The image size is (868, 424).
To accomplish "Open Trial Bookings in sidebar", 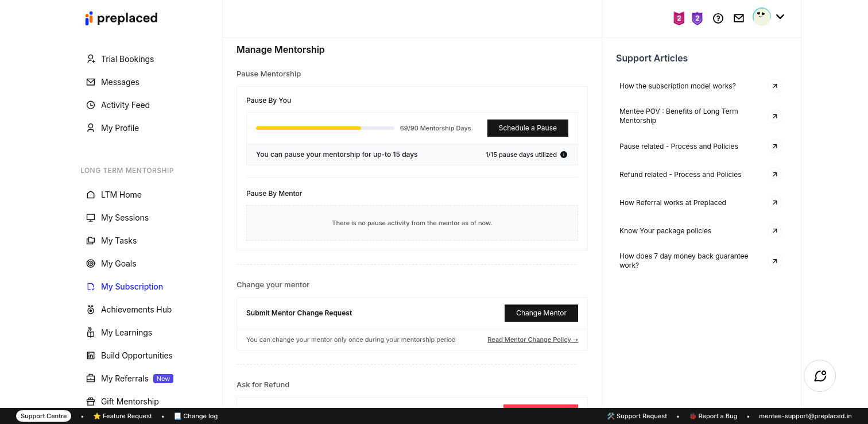I will click(x=127, y=59).
